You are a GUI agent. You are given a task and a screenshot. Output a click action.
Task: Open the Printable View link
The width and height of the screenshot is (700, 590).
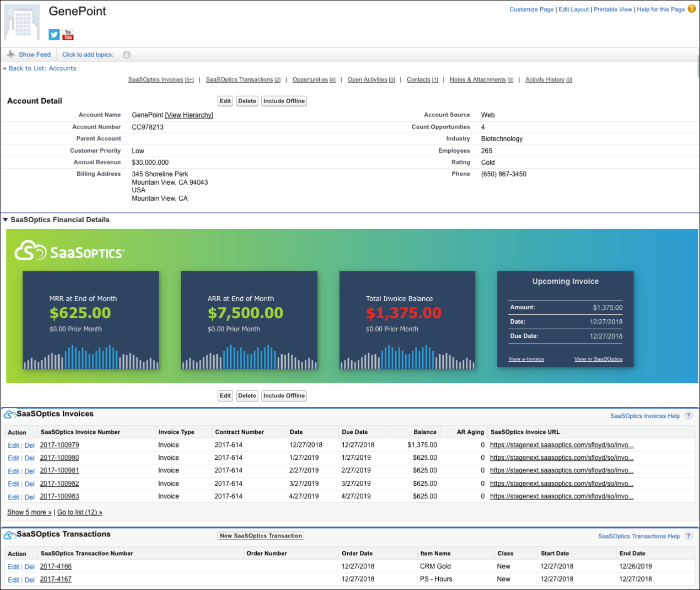[x=613, y=9]
